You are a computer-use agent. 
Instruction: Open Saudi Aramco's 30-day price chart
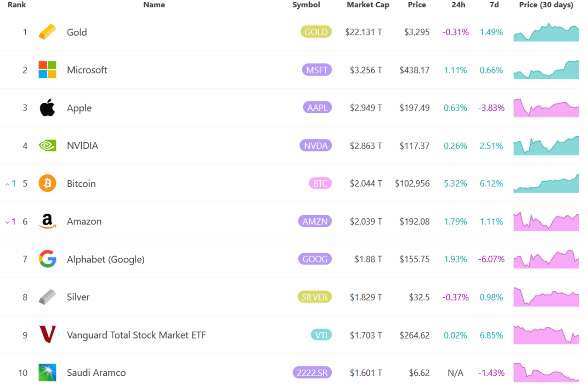(546, 373)
